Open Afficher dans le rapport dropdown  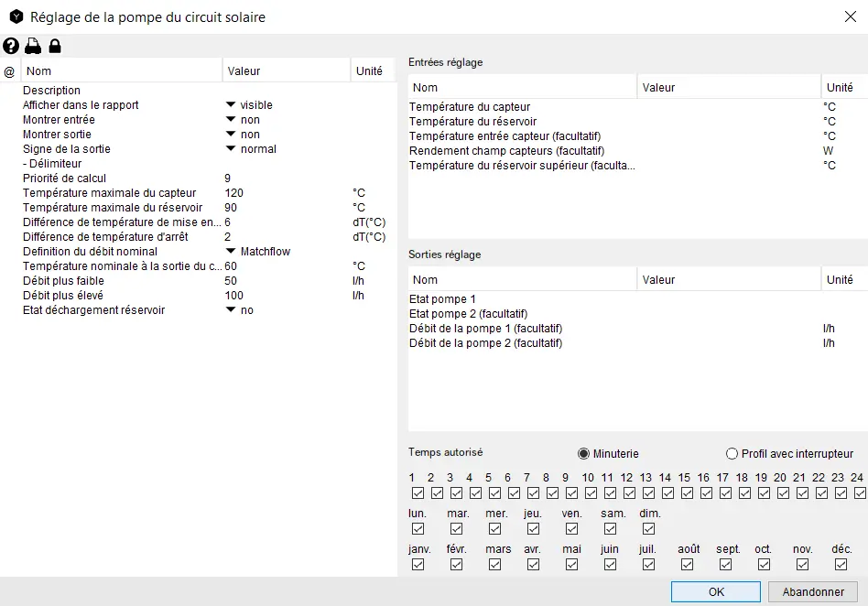(x=231, y=105)
